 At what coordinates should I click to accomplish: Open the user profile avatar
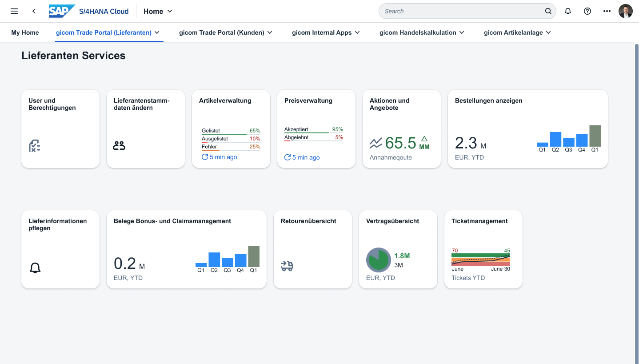626,11
